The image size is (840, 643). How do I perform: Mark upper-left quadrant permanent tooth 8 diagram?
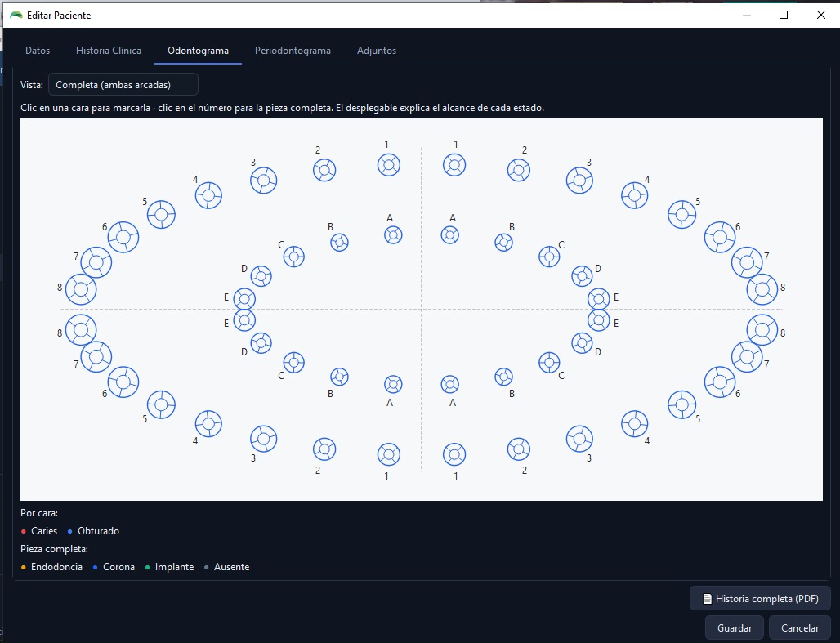(81, 289)
